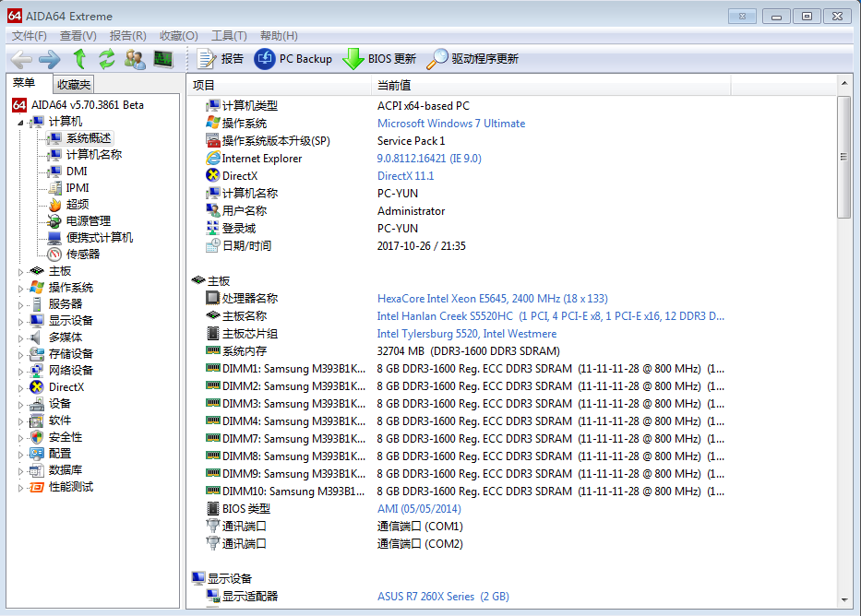The width and height of the screenshot is (861, 616).
Task: Open PC Backup from the toolbar
Action: point(293,59)
